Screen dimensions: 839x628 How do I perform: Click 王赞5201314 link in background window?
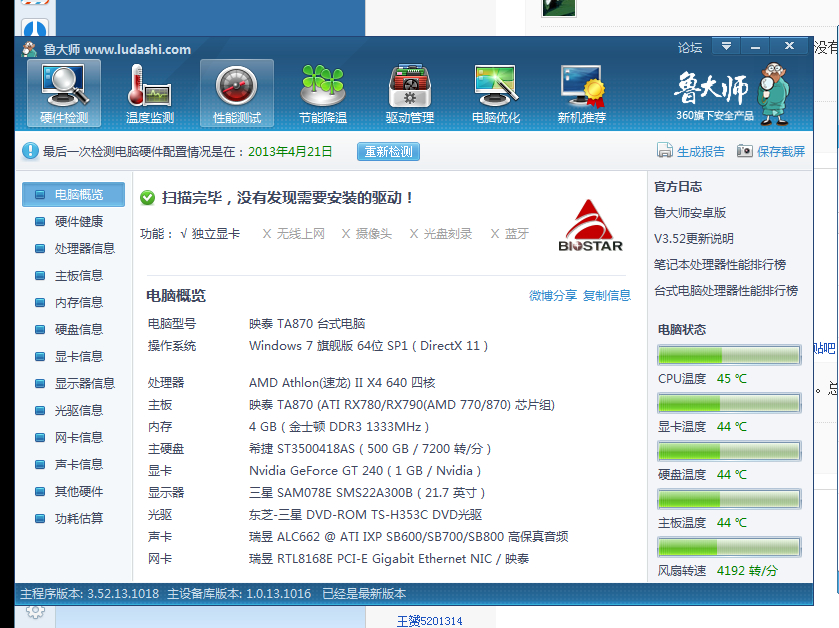point(429,621)
